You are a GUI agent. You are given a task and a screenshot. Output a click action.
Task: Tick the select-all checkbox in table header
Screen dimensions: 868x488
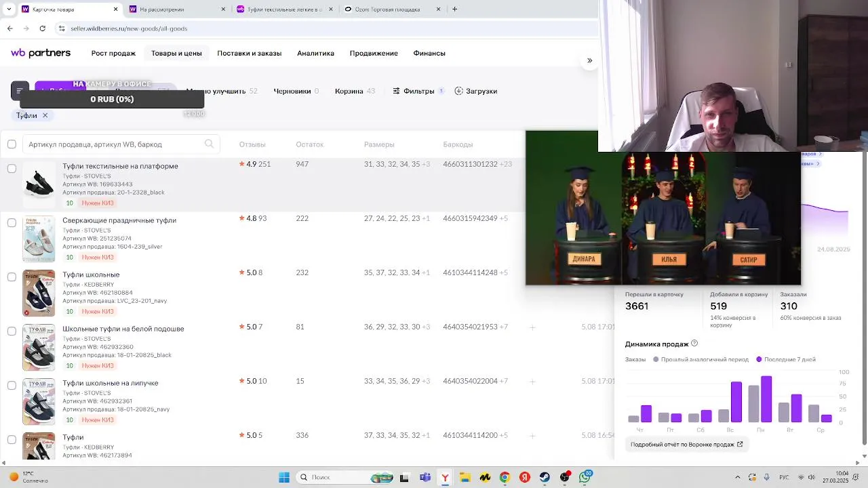[x=12, y=144]
